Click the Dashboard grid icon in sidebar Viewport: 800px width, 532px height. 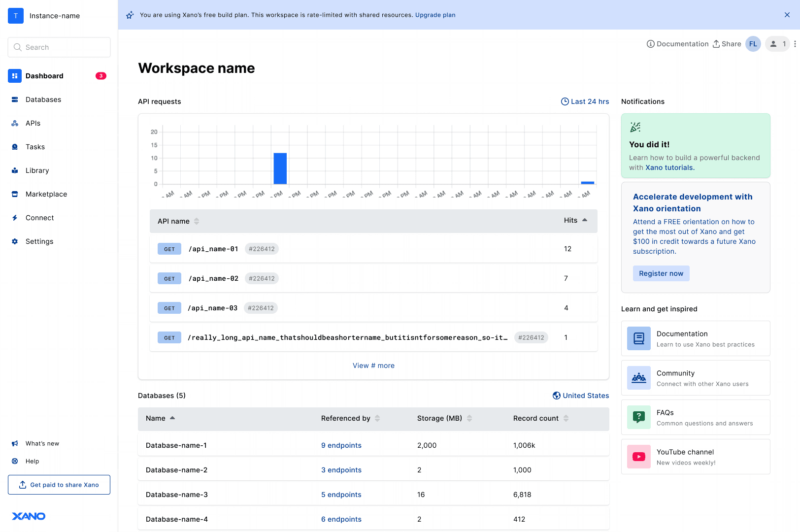pyautogui.click(x=15, y=76)
